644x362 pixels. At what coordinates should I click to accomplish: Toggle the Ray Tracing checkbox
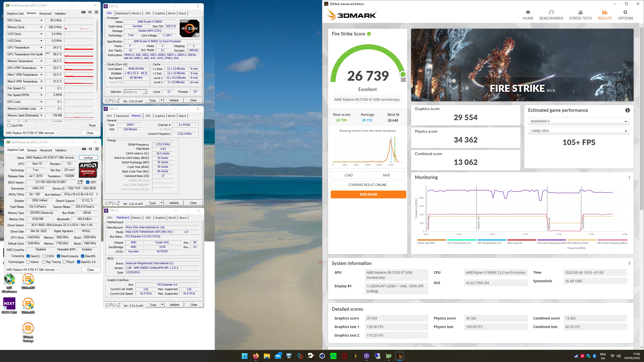pos(44,262)
